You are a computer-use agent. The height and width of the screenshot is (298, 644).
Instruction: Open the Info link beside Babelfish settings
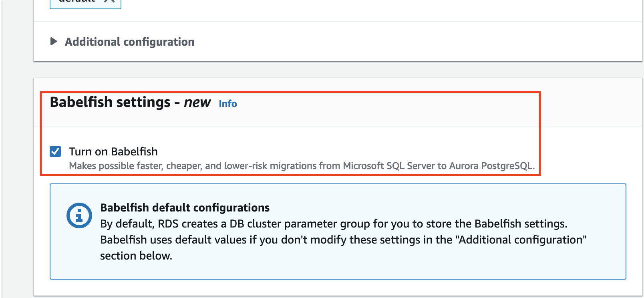227,104
